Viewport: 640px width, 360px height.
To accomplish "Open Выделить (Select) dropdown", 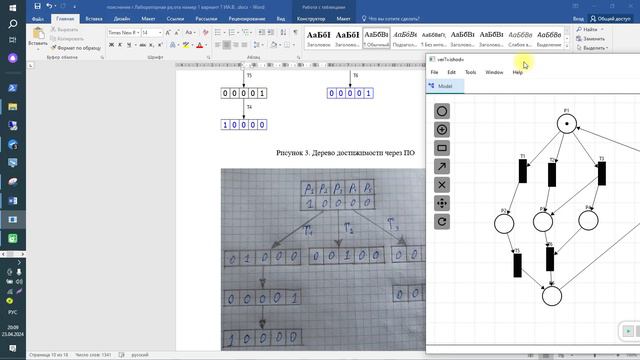I will pos(592,48).
